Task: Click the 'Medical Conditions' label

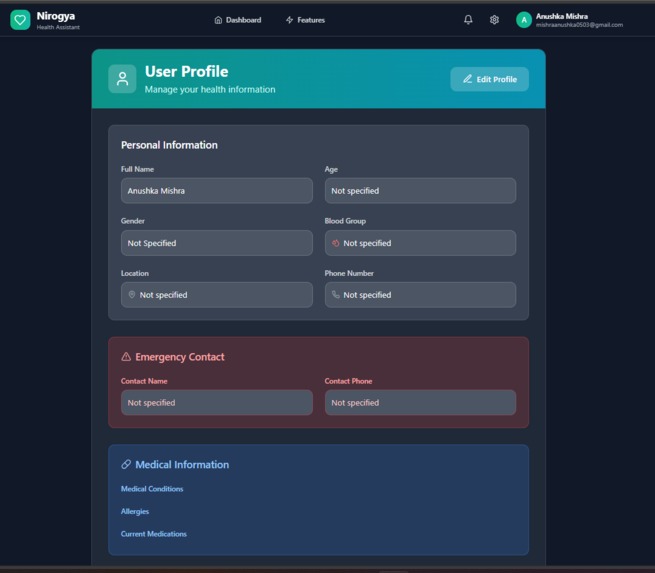Action: 152,489
